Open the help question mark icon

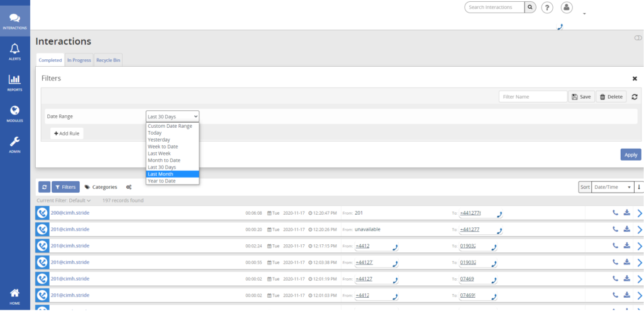[547, 8]
